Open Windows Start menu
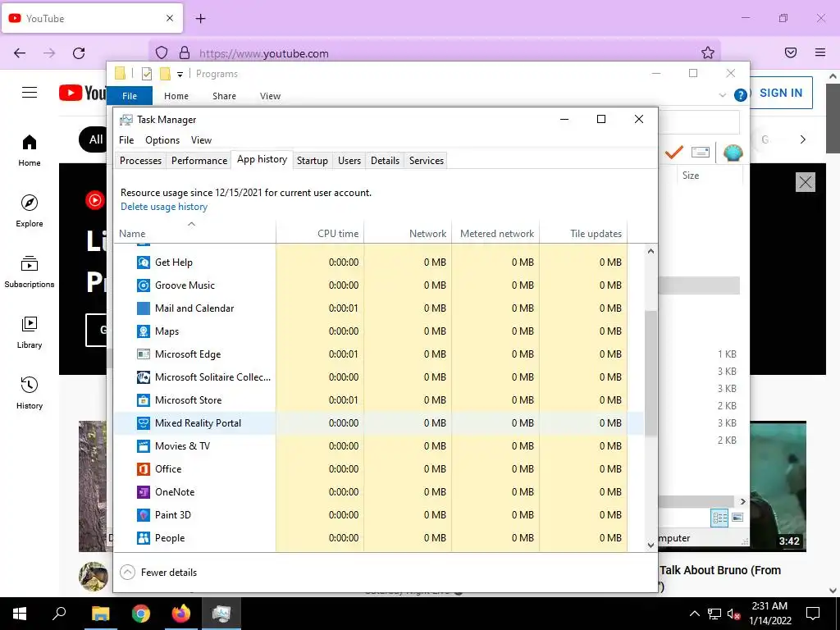 point(20,614)
